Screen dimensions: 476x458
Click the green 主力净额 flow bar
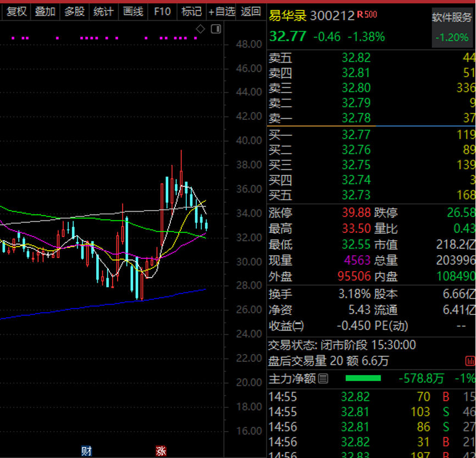pos(363,378)
